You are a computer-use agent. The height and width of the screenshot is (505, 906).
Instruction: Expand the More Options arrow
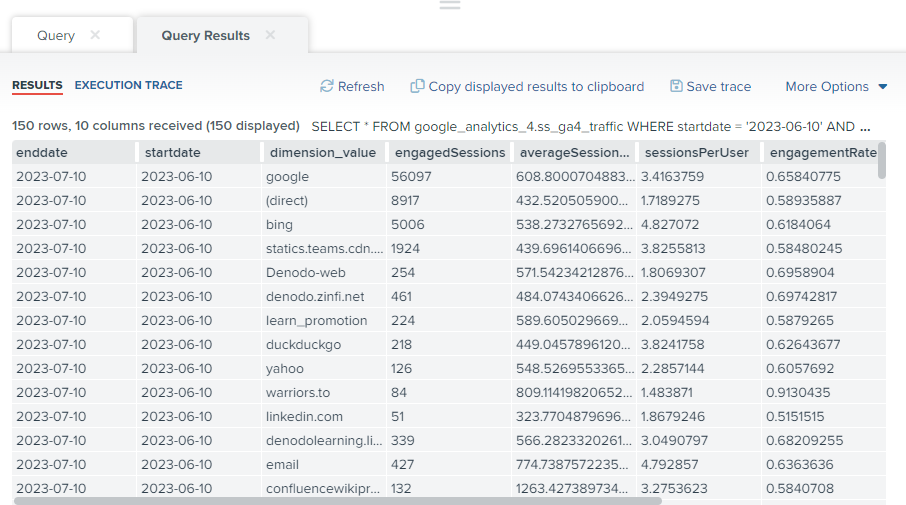pyautogui.click(x=882, y=87)
